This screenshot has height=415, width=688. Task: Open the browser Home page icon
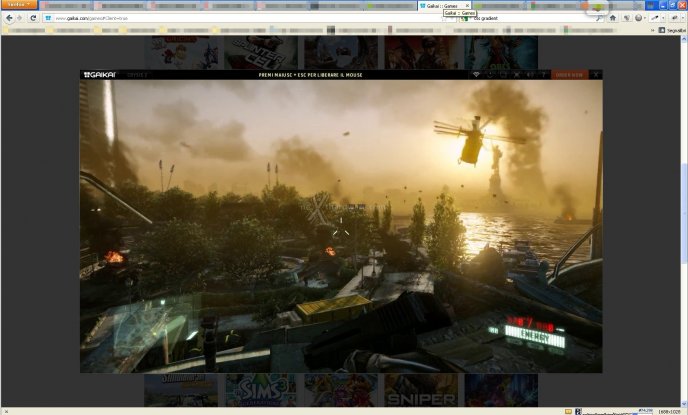pyautogui.click(x=613, y=18)
